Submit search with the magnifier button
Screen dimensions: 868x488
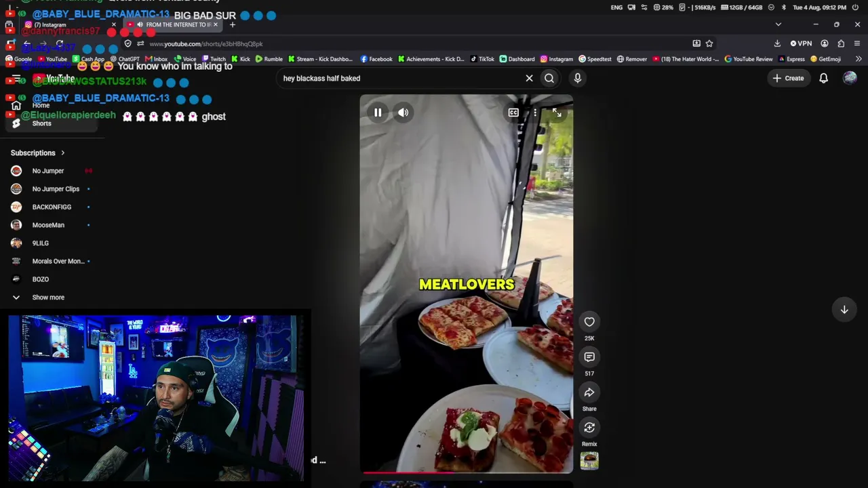point(549,78)
